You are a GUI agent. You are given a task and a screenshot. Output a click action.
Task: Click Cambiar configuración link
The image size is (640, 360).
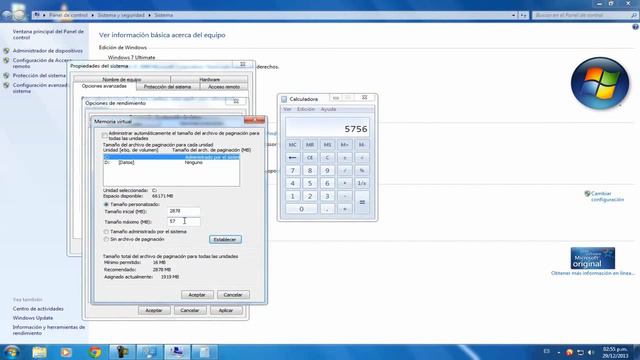pos(607,196)
